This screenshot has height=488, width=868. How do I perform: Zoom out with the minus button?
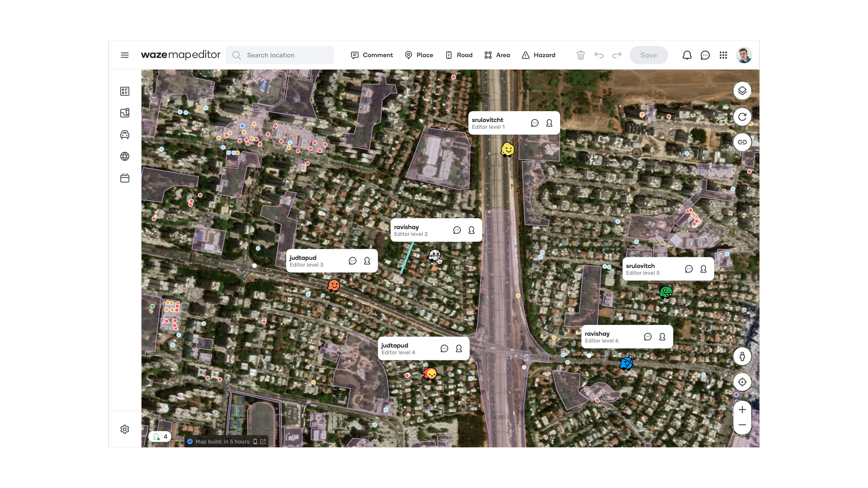[742, 425]
